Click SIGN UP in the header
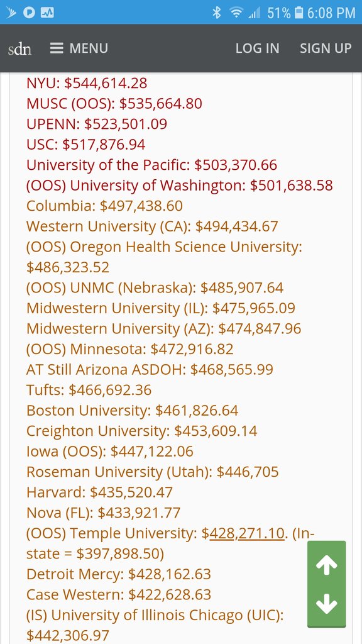The image size is (362, 644). (x=326, y=48)
